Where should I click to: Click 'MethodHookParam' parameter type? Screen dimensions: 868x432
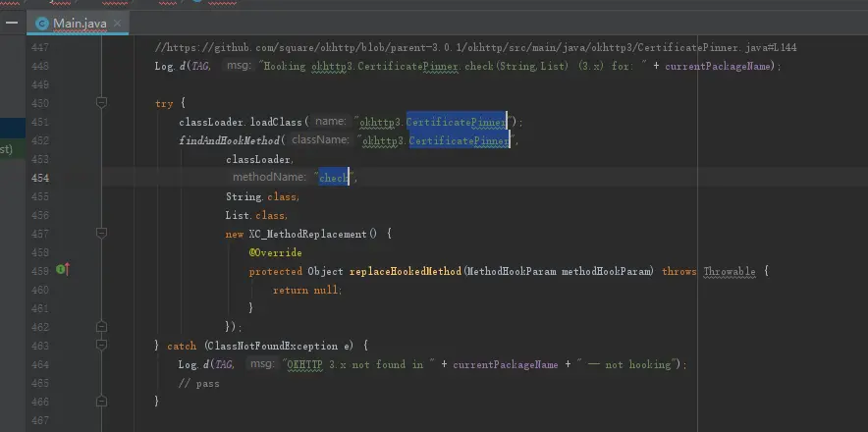click(512, 271)
